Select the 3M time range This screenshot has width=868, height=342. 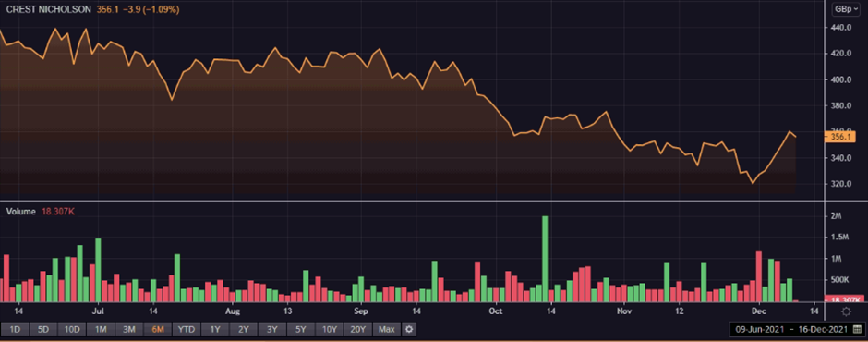coord(129,329)
